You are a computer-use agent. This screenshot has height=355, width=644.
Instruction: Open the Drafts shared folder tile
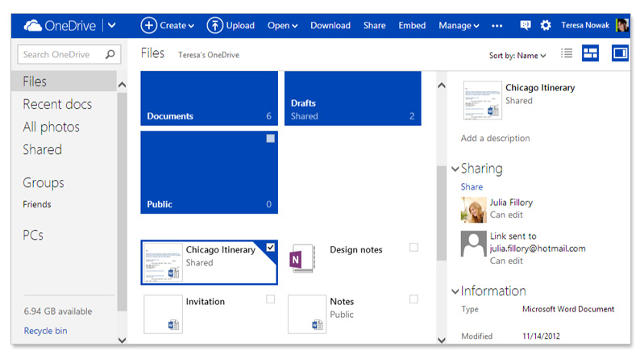(353, 98)
